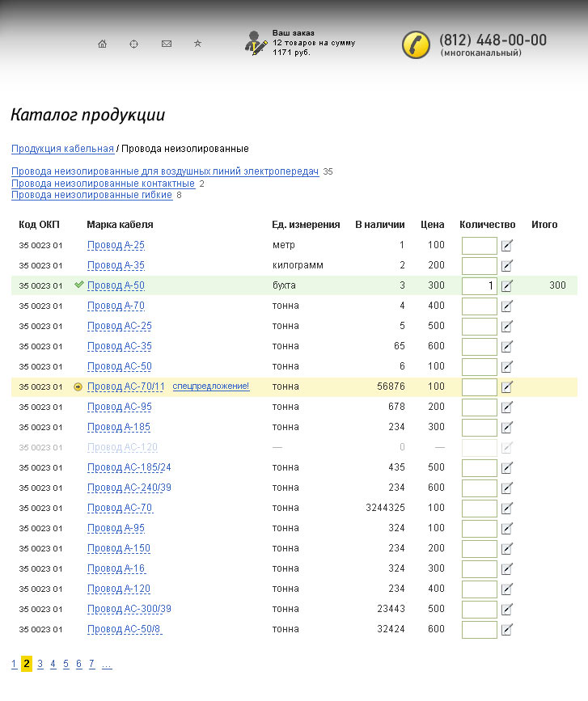Click the sitemap crosshair icon in header
The image size is (588, 701).
tap(134, 44)
